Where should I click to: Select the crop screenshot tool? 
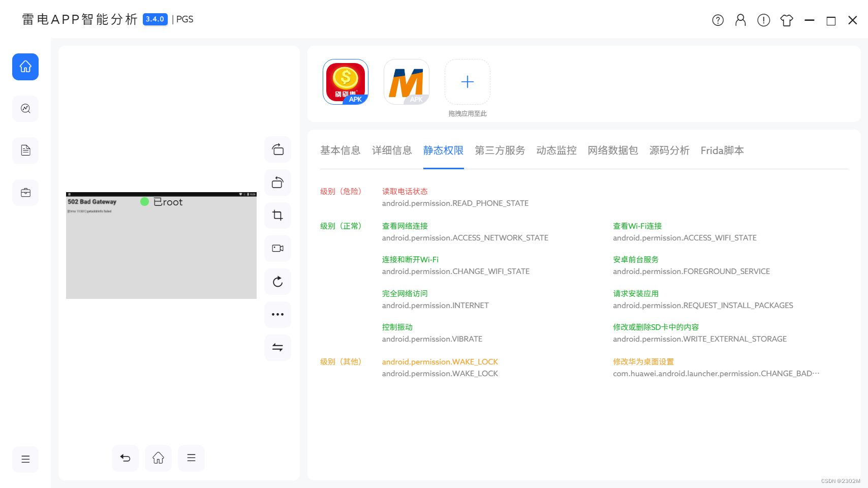pyautogui.click(x=277, y=216)
